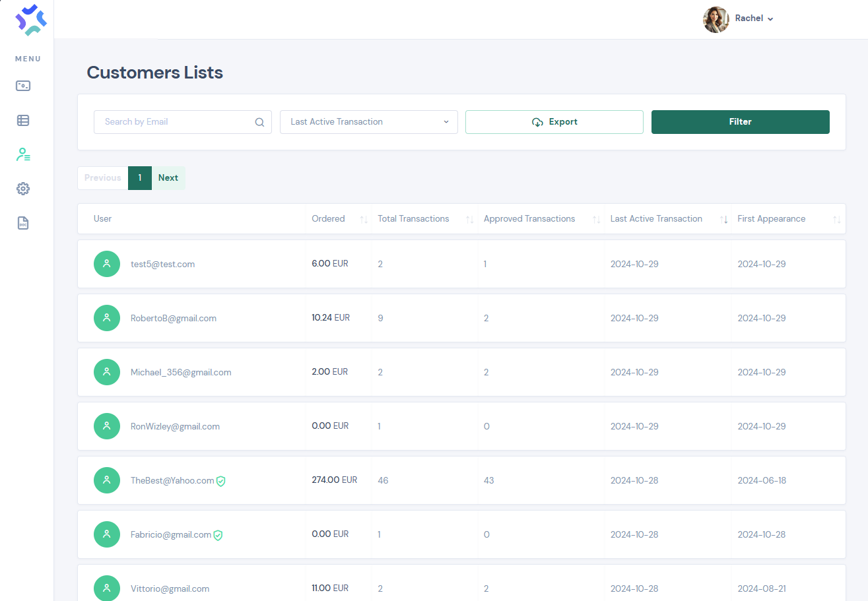Expand the Rachel user menu chevron
The width and height of the screenshot is (868, 601).
(x=770, y=19)
